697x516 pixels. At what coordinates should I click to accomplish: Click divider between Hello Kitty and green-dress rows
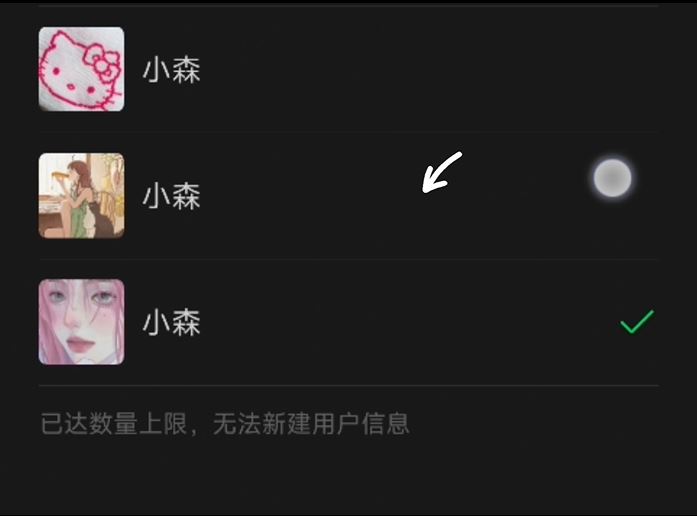348,132
